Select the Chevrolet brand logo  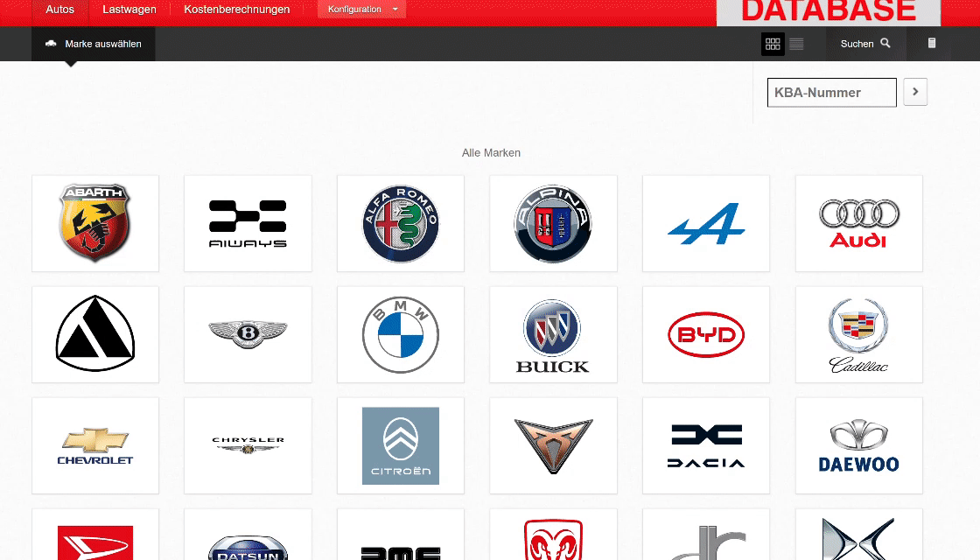coord(95,445)
